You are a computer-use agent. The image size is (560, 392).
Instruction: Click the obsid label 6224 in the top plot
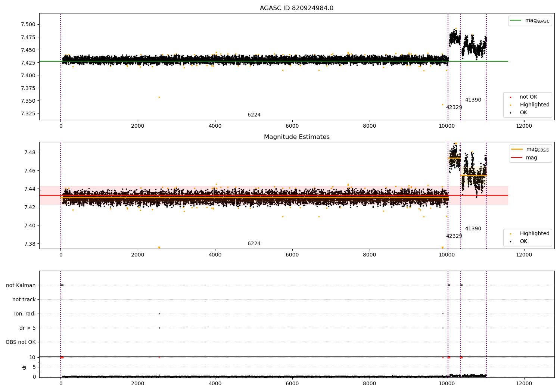[x=254, y=115]
